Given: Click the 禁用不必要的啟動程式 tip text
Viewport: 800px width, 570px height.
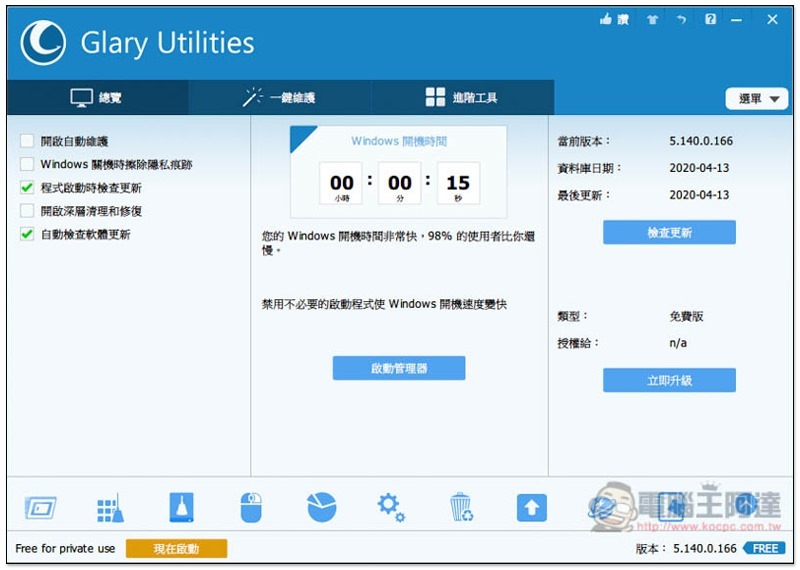Looking at the screenshot, I should click(x=384, y=304).
